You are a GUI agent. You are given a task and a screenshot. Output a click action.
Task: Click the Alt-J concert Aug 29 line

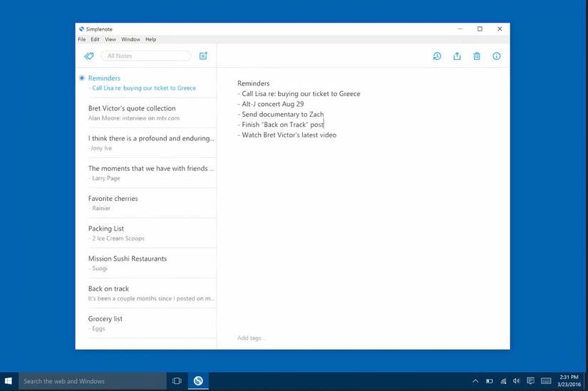(x=271, y=104)
